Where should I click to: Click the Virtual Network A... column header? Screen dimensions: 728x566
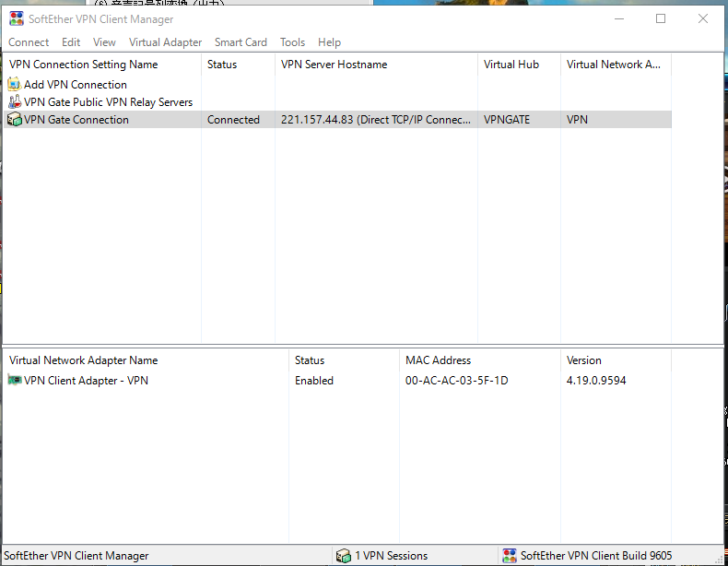[x=616, y=65]
